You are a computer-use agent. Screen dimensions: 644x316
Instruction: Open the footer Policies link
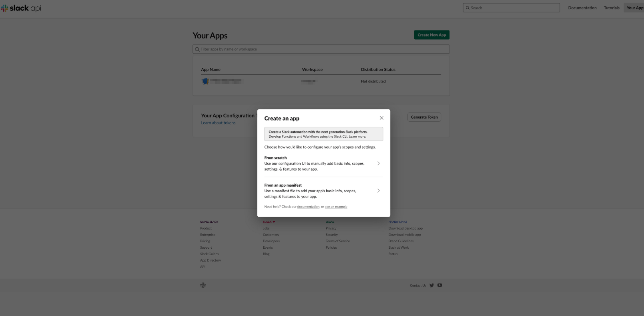coord(331,248)
